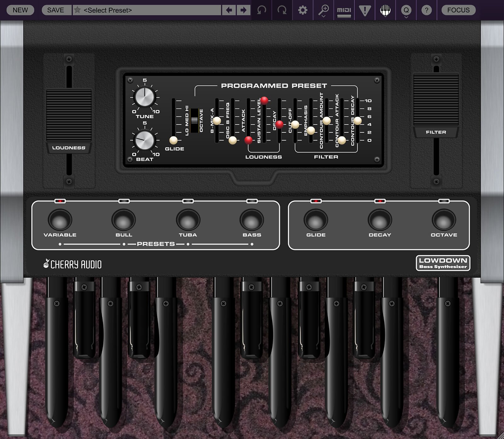The width and height of the screenshot is (504, 439).
Task: Open the help question mark icon
Action: click(427, 10)
